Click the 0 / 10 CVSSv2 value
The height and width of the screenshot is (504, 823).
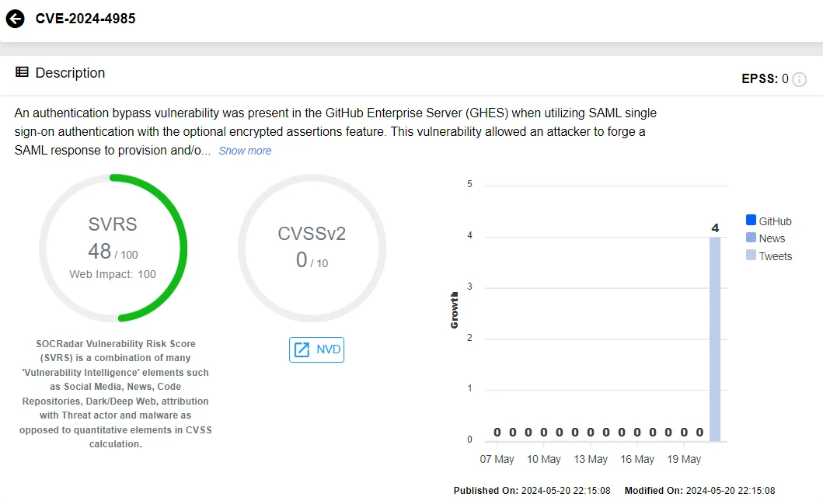point(312,260)
